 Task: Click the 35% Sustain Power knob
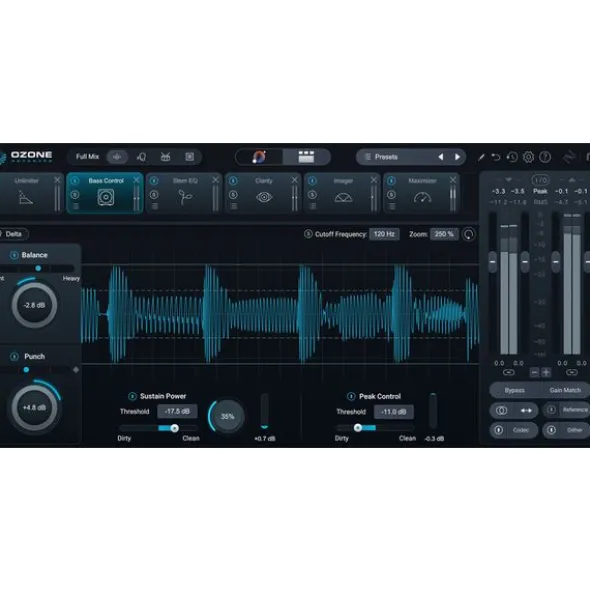227,416
